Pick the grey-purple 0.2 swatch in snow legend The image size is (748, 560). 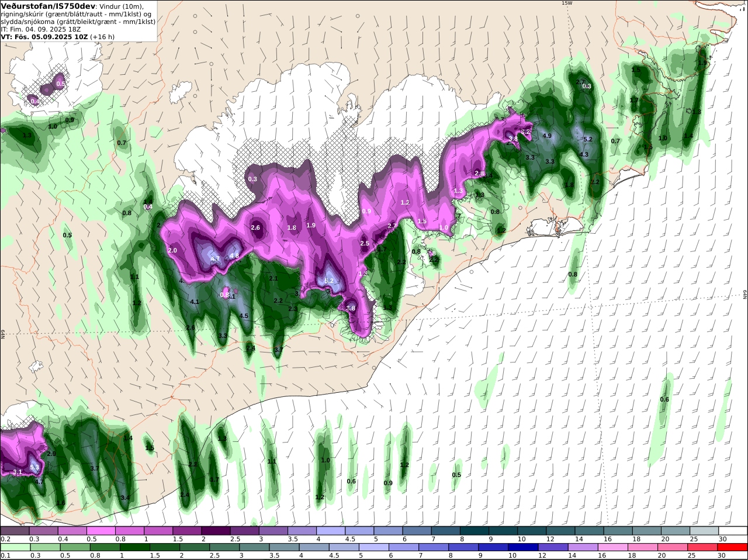(15, 531)
